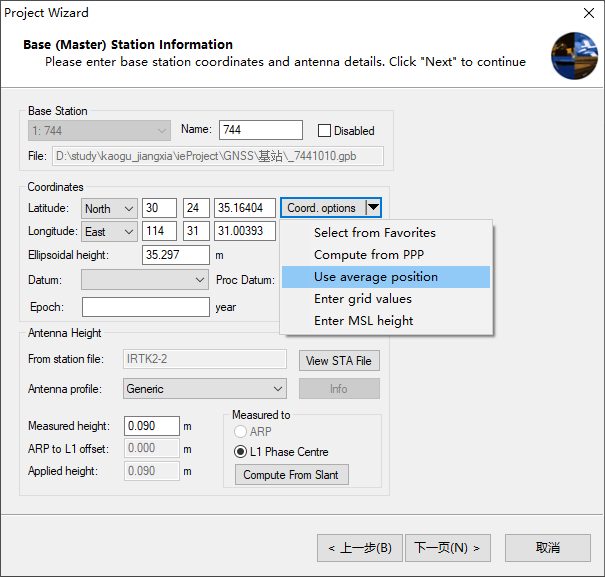The image size is (605, 577).
Task: Go back with 上一步(B) button
Action: tap(360, 548)
